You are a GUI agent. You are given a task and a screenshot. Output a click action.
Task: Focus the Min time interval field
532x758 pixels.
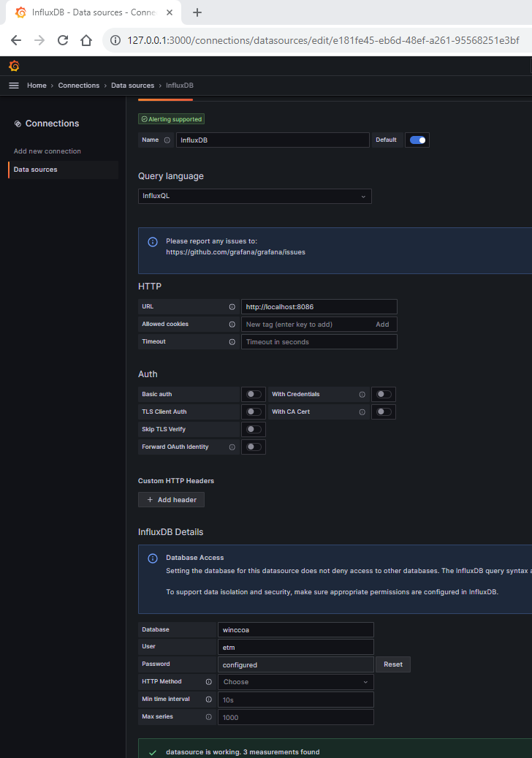296,700
